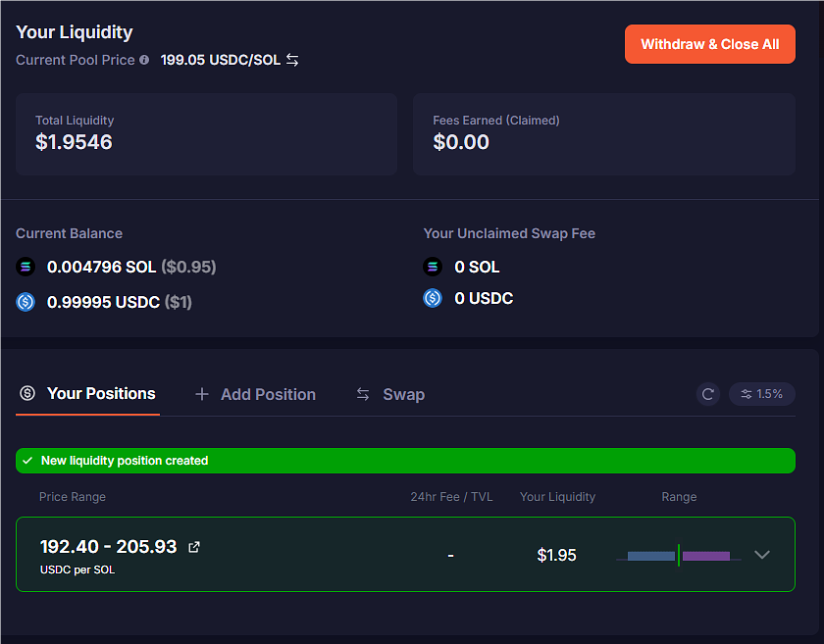
Task: Select the Total Liquidity $1.9546 card
Action: 206,134
